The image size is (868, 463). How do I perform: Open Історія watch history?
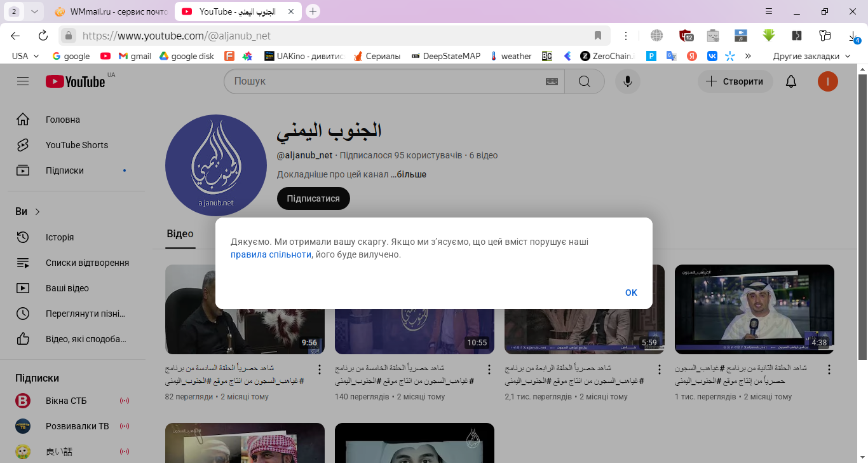pyautogui.click(x=76, y=237)
